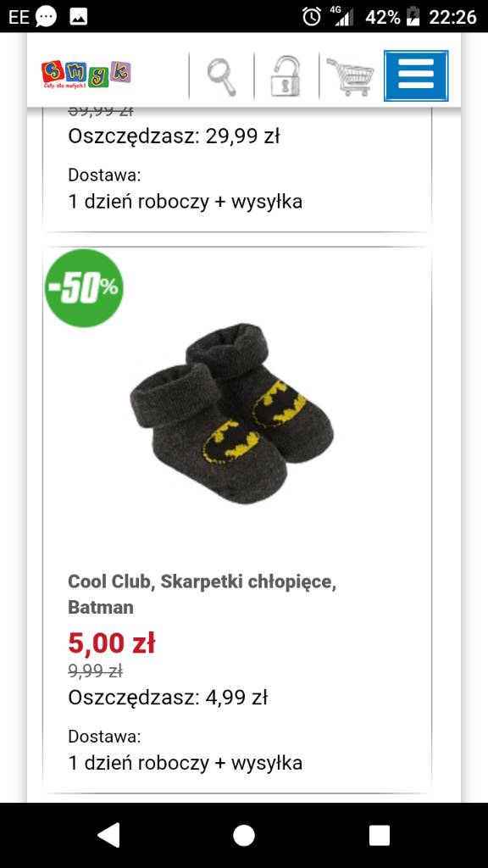Screen dimensions: 488x868
Task: View the shopping cart icon
Action: coord(350,76)
